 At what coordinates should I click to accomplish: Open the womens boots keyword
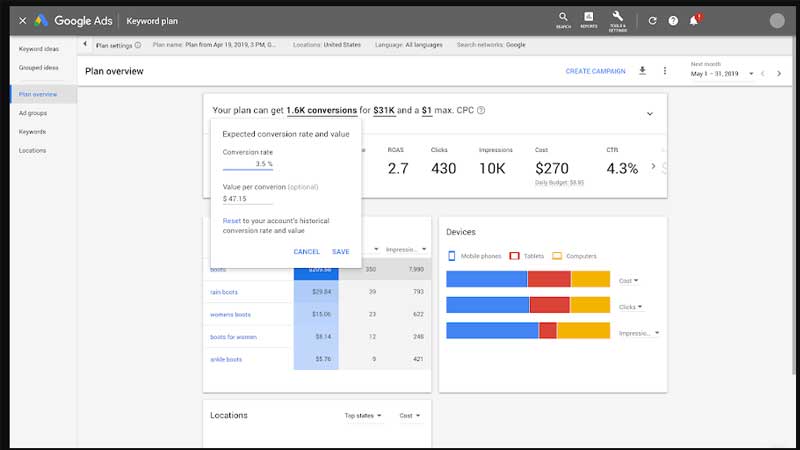230,315
